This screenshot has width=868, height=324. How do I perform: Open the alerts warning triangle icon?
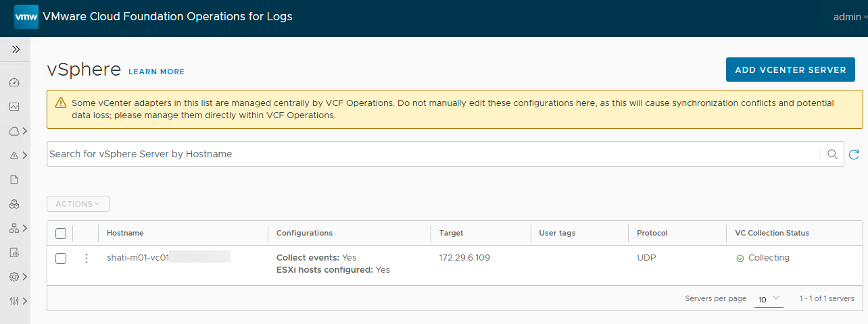point(14,155)
